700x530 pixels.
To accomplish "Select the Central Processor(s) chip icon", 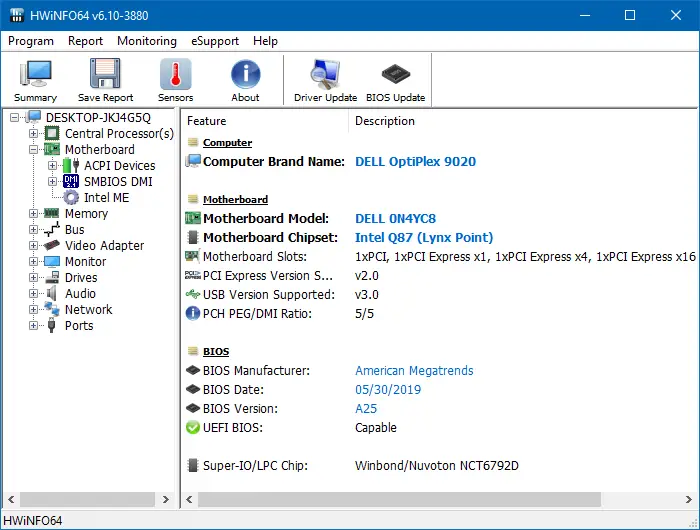I will [52, 134].
